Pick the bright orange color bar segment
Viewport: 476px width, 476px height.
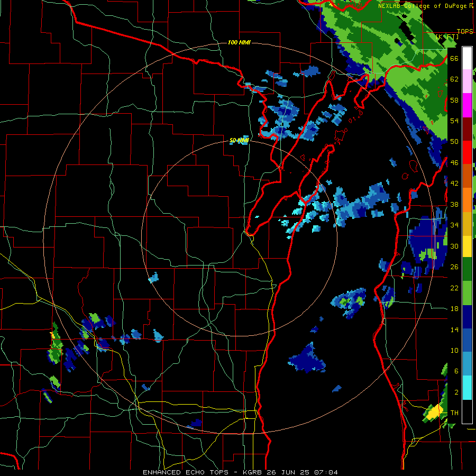click(467, 200)
